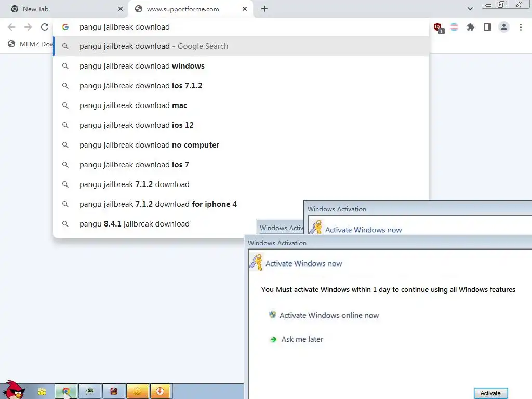Select suggestion 'pangu jailbreak download no computer'
Screen dimensions: 532x399
241,145
